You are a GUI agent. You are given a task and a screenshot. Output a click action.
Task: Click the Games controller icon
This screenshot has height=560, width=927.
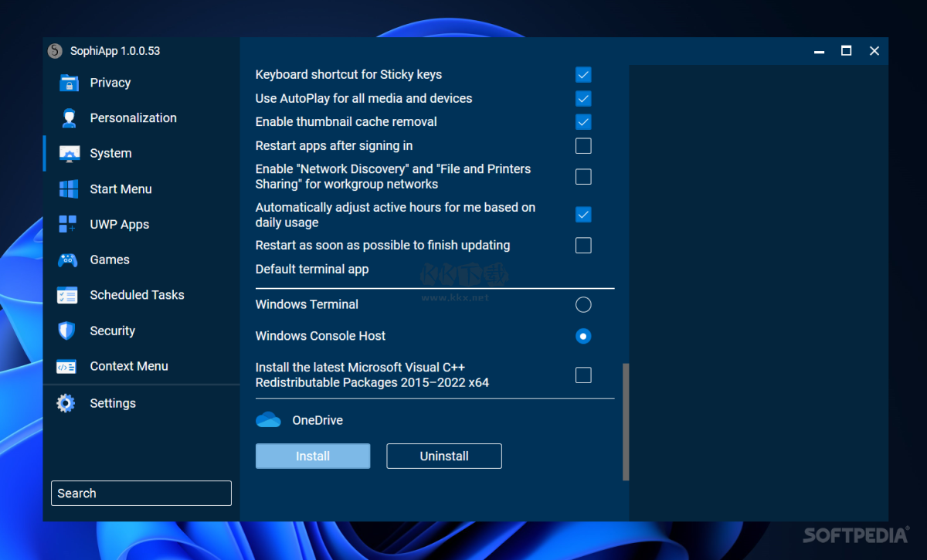point(68,260)
